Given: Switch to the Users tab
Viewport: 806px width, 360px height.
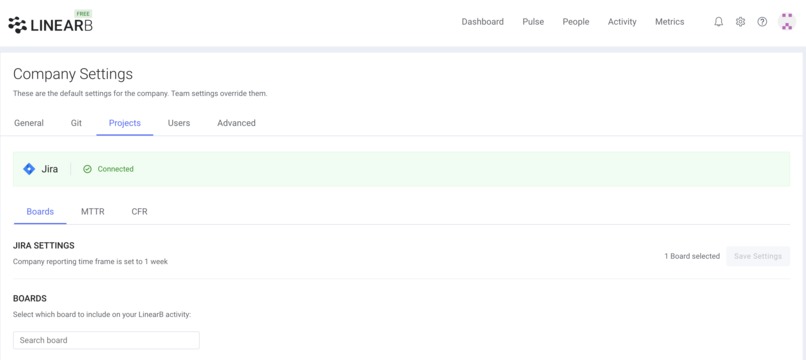Looking at the screenshot, I should [x=179, y=123].
